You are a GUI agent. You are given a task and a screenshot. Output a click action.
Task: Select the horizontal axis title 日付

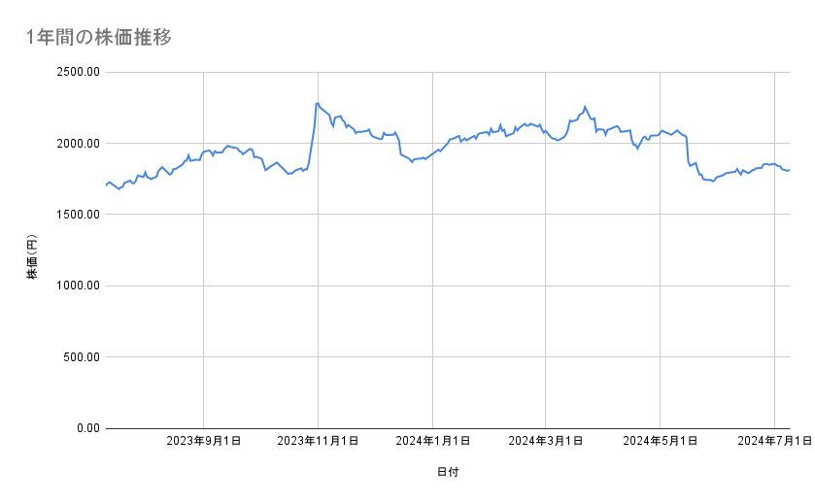click(x=448, y=472)
